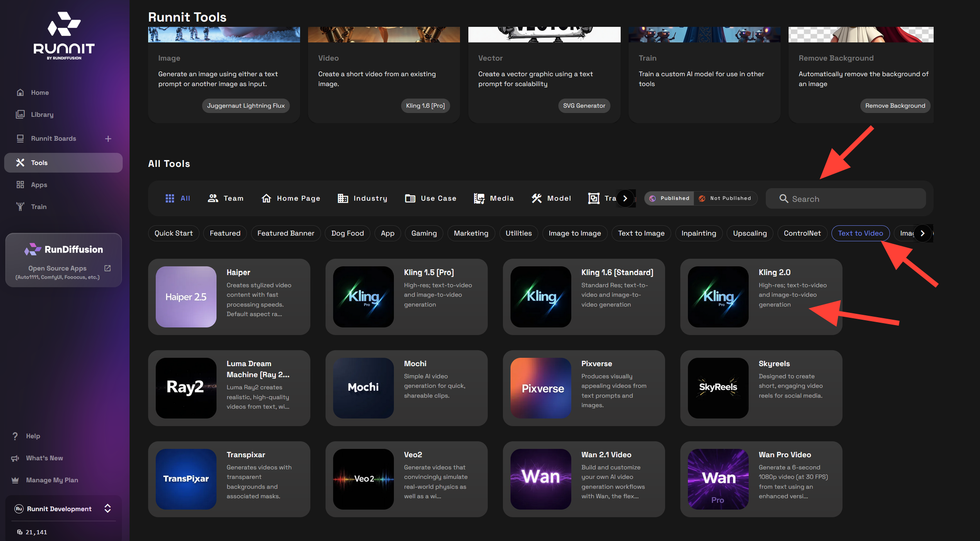Click the external link icon on Open Source Apps
Viewport: 980px width, 541px height.
coord(108,268)
